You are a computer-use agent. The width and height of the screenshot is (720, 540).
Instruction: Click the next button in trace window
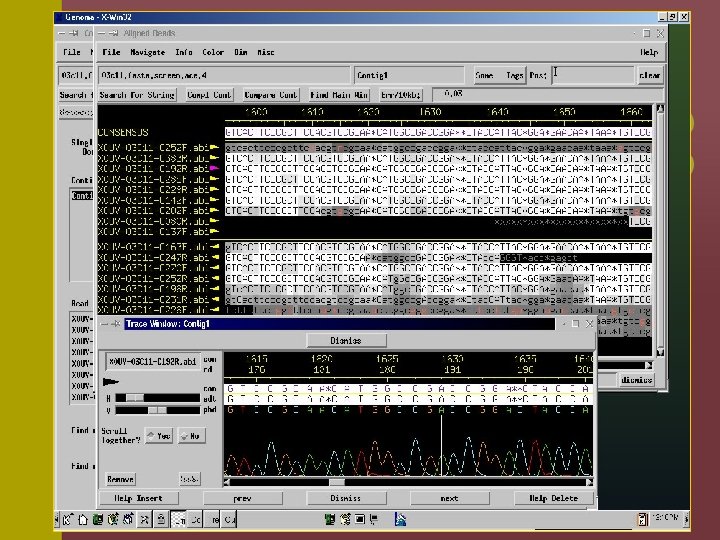click(x=449, y=498)
